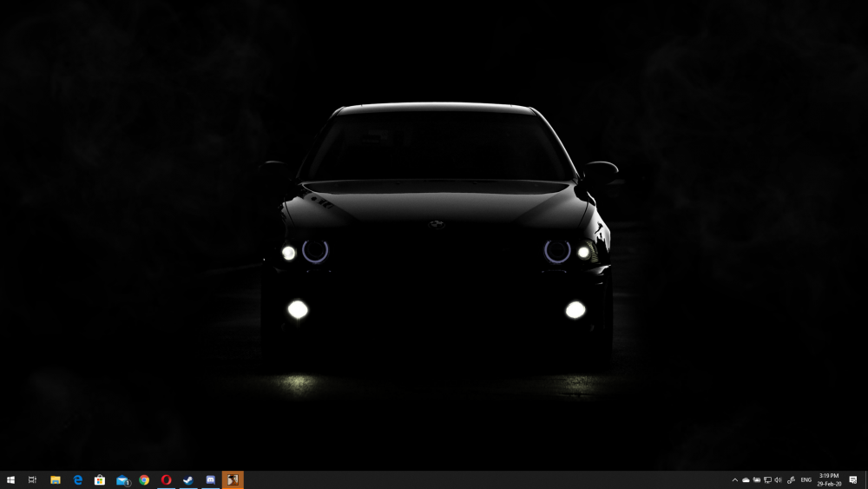Open the OneDrive cloud tray icon

pos(746,480)
